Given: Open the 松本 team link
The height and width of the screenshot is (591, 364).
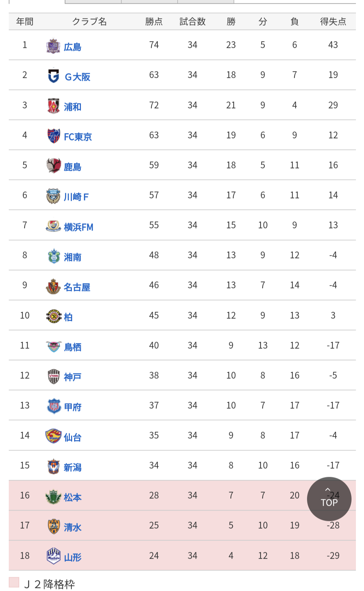Looking at the screenshot, I should (x=72, y=497).
